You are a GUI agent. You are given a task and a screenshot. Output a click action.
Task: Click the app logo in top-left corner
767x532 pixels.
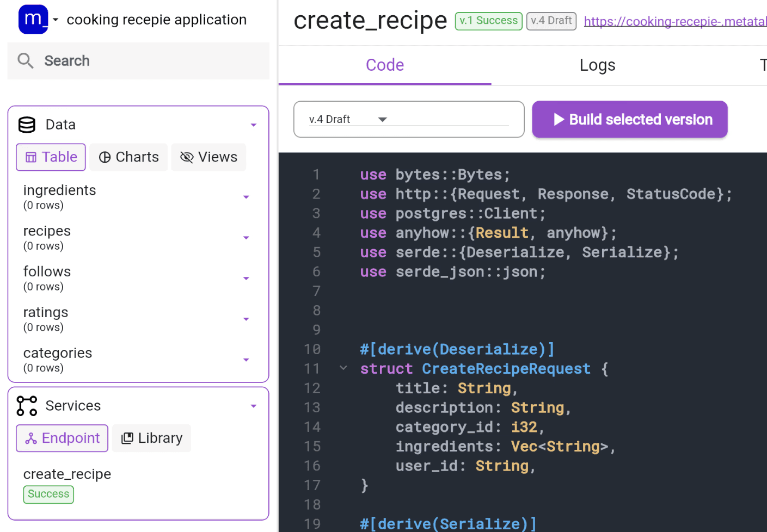[x=33, y=20]
